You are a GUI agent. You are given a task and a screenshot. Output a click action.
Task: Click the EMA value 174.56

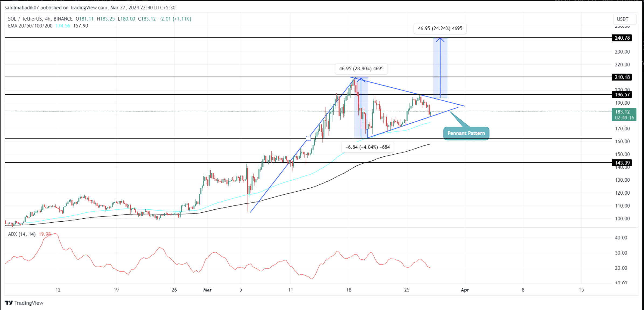coord(63,26)
